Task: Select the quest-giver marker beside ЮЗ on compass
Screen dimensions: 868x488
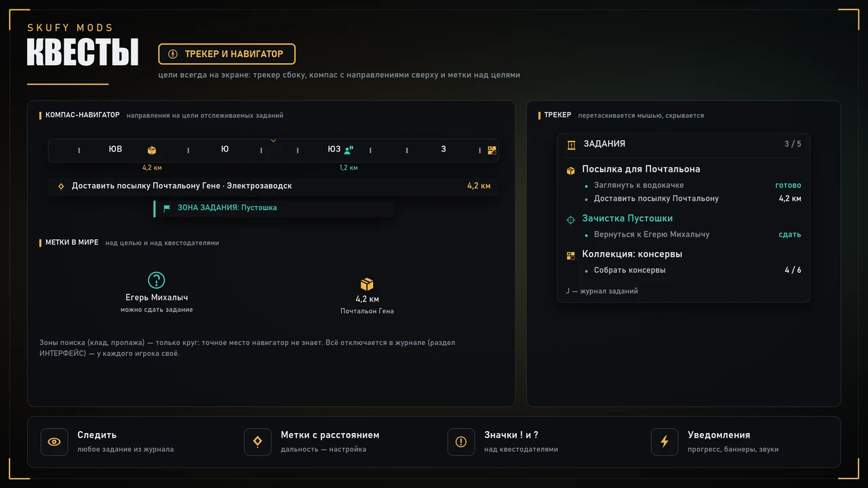Action: pos(349,150)
